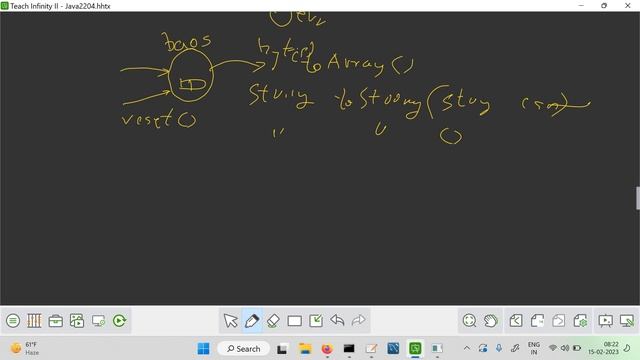The image size is (640, 360).
Task: Open the page settings icon
Action: (580, 321)
